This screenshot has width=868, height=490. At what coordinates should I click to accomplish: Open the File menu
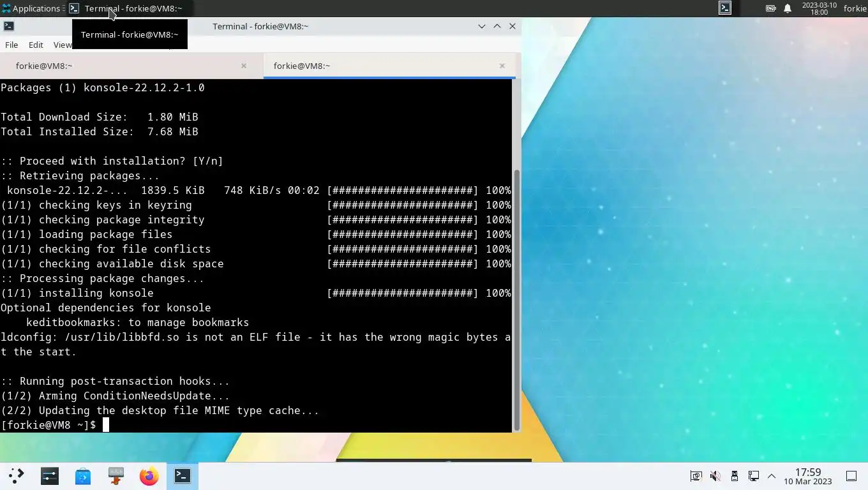click(x=11, y=45)
